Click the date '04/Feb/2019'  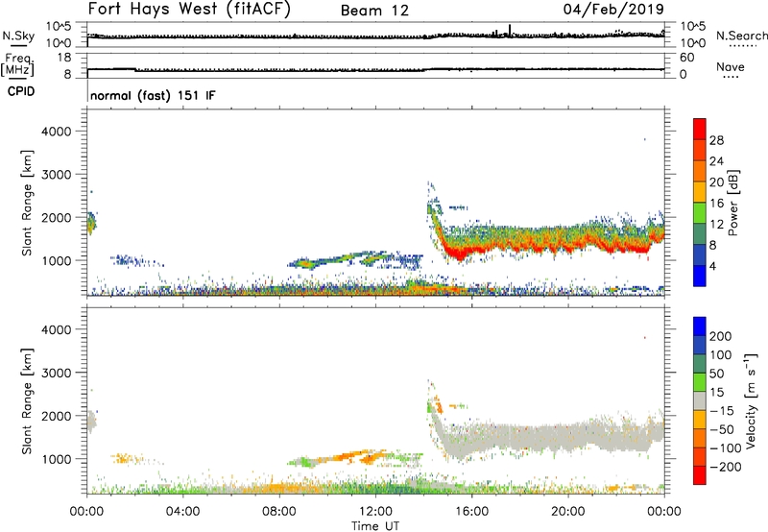613,10
